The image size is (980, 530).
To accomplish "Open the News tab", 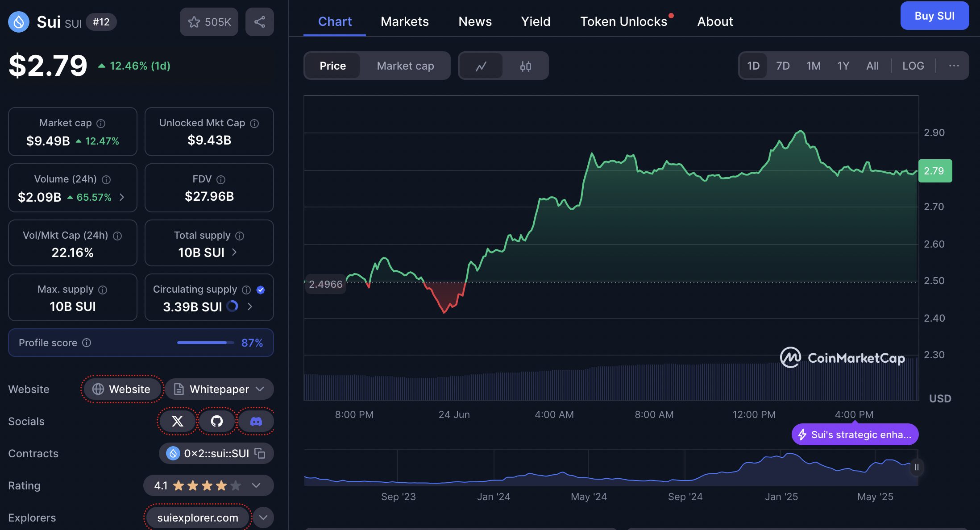I will pyautogui.click(x=475, y=21).
